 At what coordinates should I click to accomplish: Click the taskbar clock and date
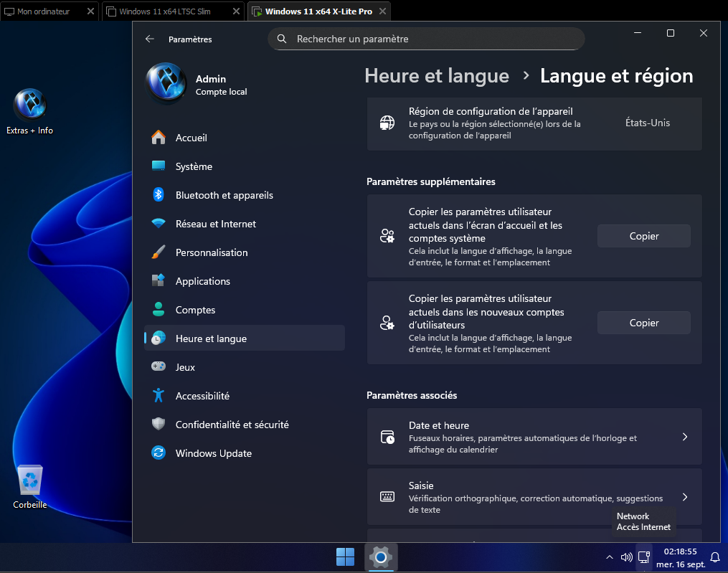[x=680, y=558]
